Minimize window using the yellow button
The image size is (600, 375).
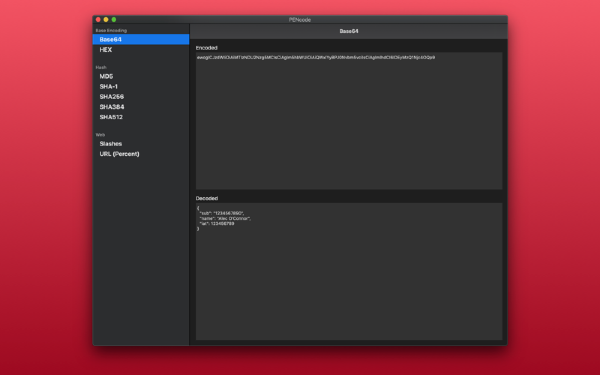coord(106,20)
